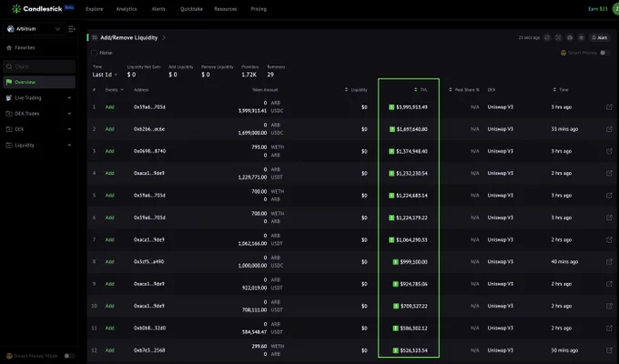Open external link for the $3,999,913.49 row
The image size is (619, 364).
coord(609,107)
